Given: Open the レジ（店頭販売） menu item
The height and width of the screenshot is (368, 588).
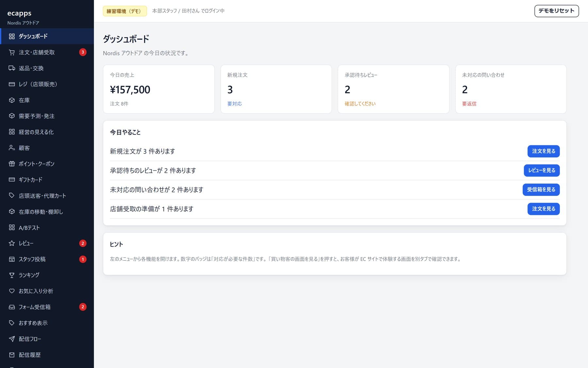Looking at the screenshot, I should pos(47,84).
